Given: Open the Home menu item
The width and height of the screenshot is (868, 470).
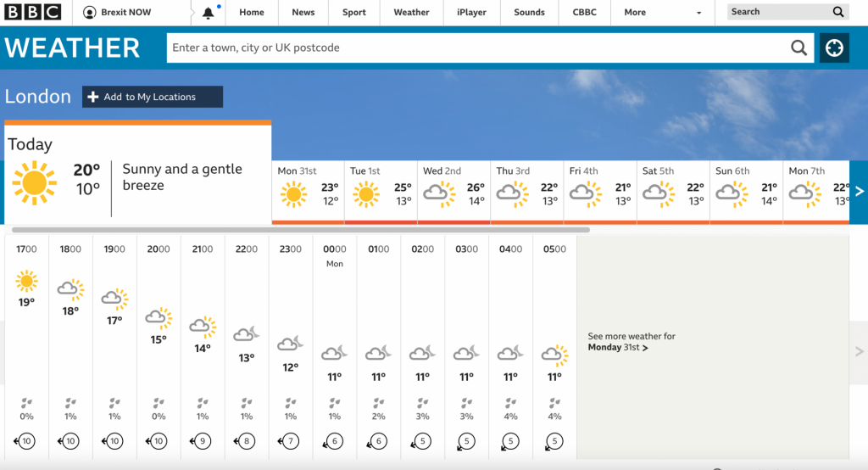Looking at the screenshot, I should tap(251, 12).
